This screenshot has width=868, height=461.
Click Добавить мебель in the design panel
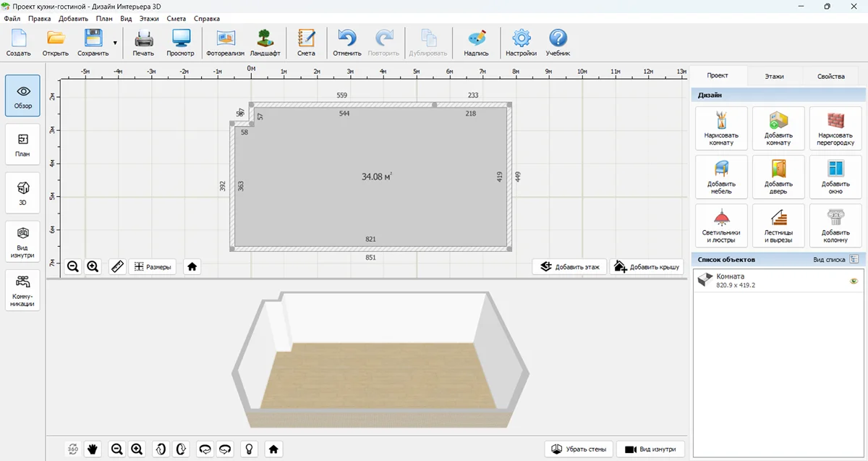721,177
